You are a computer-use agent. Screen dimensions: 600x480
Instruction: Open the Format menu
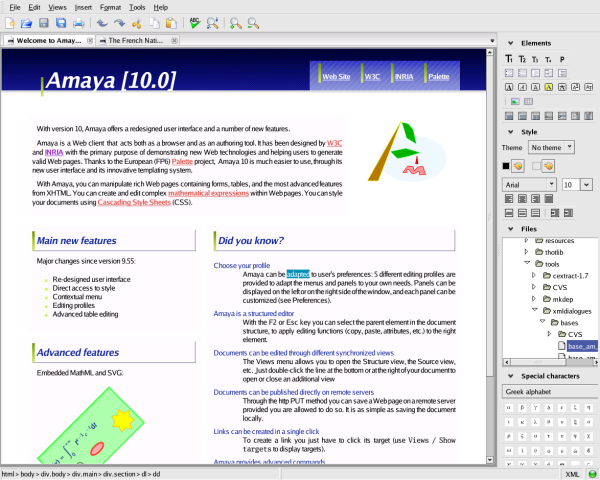click(110, 6)
